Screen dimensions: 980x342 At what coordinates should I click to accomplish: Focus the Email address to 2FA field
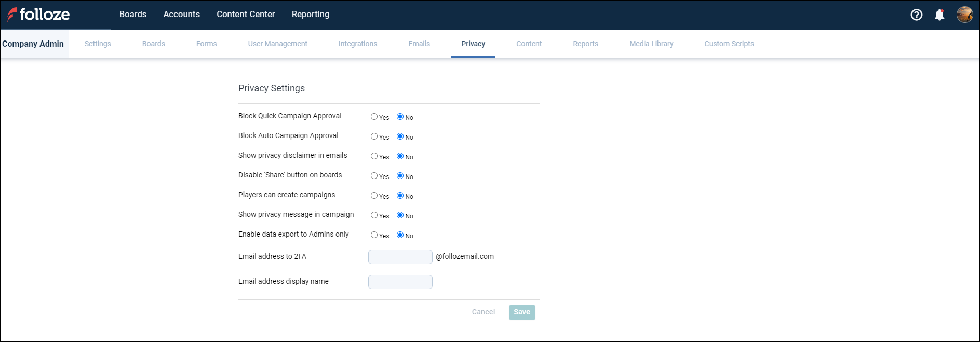(400, 257)
